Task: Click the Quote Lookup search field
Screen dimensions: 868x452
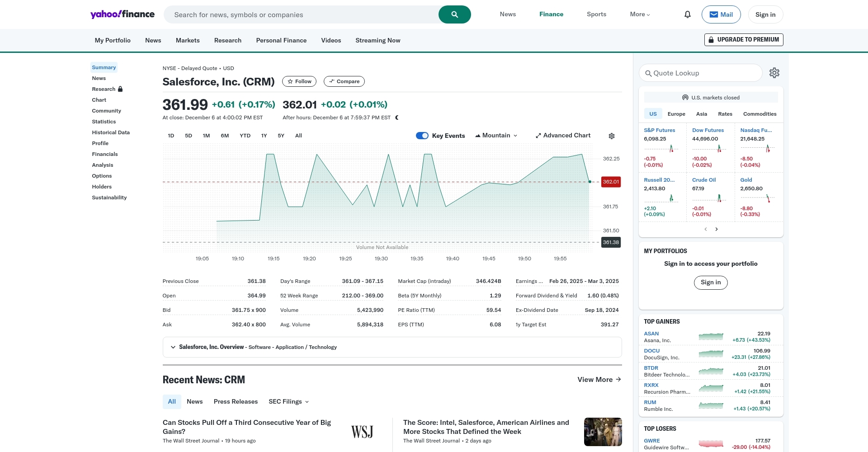Action: [x=701, y=73]
